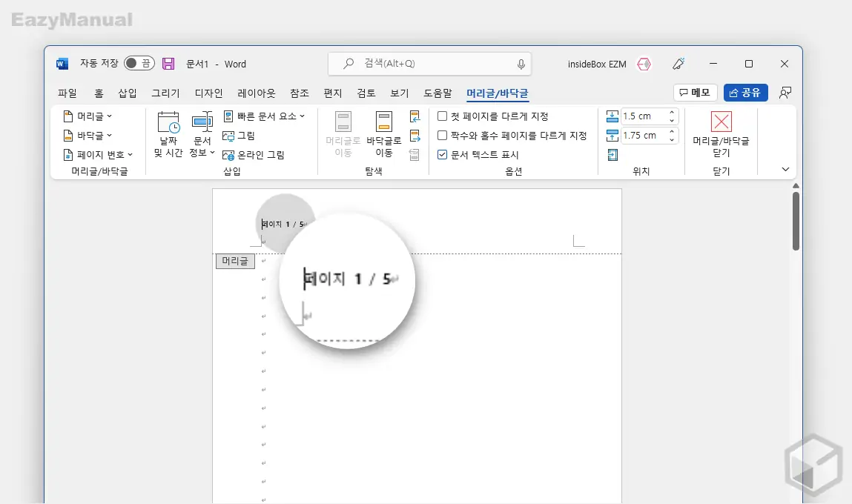Image resolution: width=852 pixels, height=504 pixels.
Task: Insert 날짜 및 시간 date and time
Action: tap(168, 135)
